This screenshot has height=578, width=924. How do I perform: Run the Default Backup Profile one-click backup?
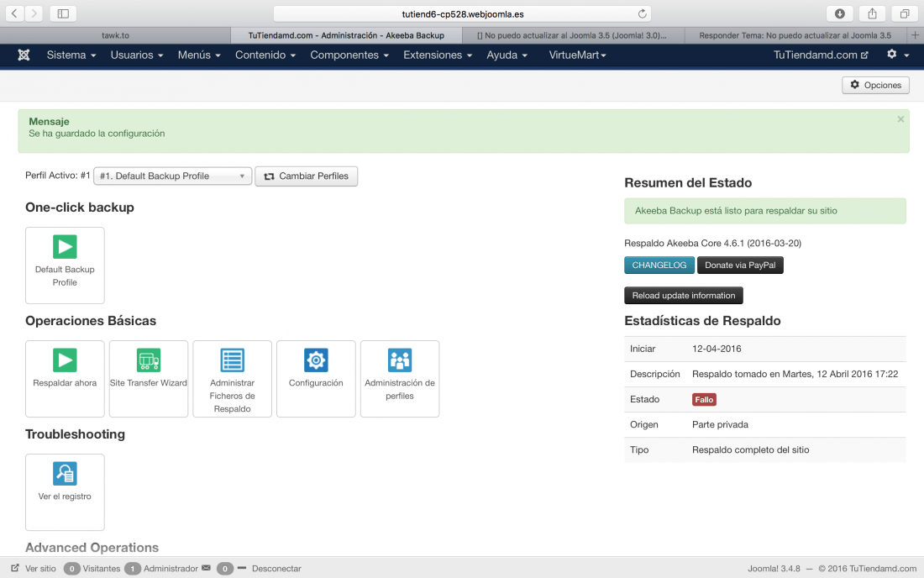coord(65,265)
